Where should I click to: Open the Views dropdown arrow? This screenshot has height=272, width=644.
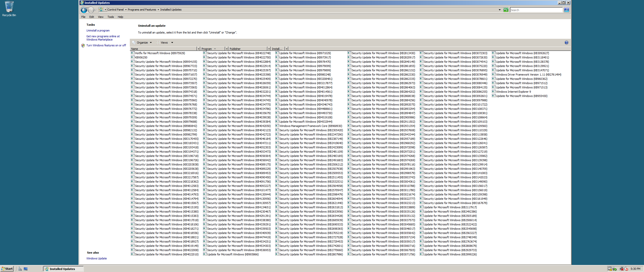[172, 43]
